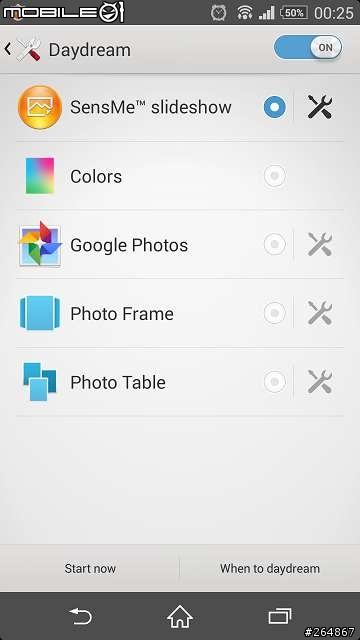The height and width of the screenshot is (640, 360).
Task: Select the Google Photos radio button
Action: click(x=275, y=244)
